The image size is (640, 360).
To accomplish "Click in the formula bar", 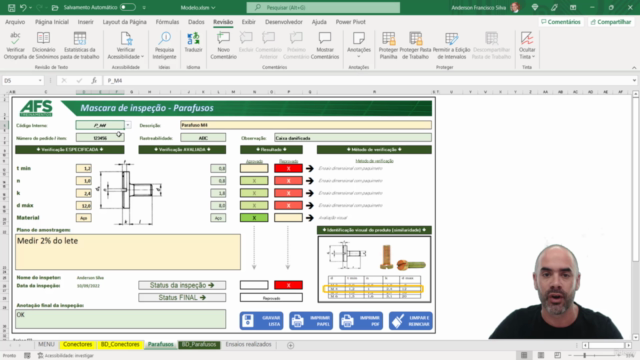I will (x=367, y=81).
